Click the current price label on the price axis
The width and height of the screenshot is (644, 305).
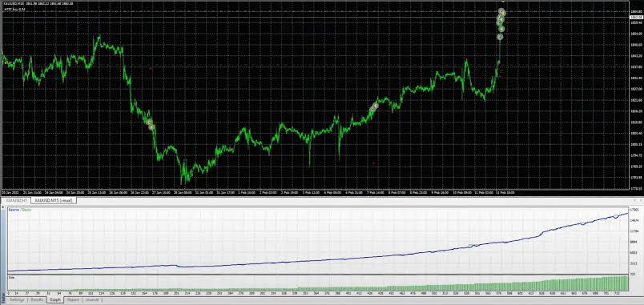click(636, 18)
